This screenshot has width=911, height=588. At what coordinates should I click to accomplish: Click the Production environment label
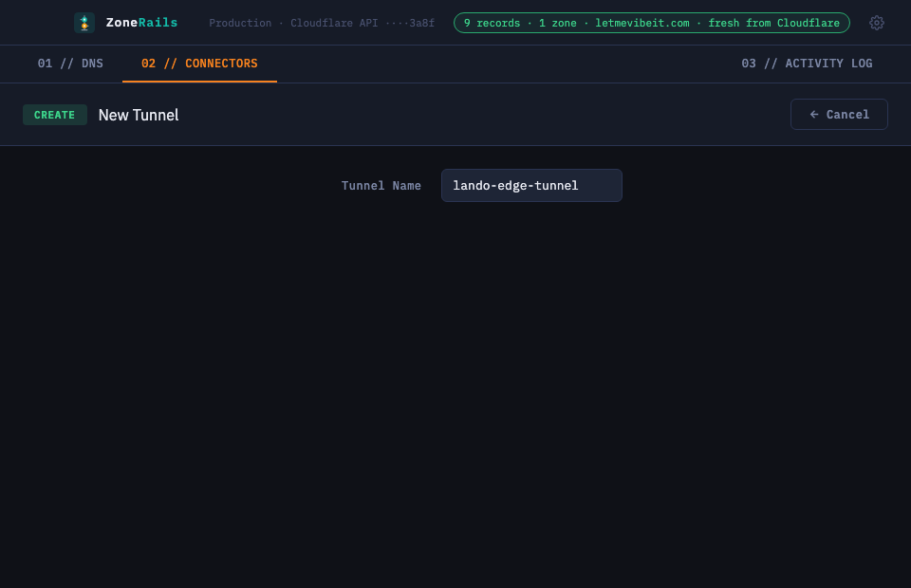click(x=240, y=23)
